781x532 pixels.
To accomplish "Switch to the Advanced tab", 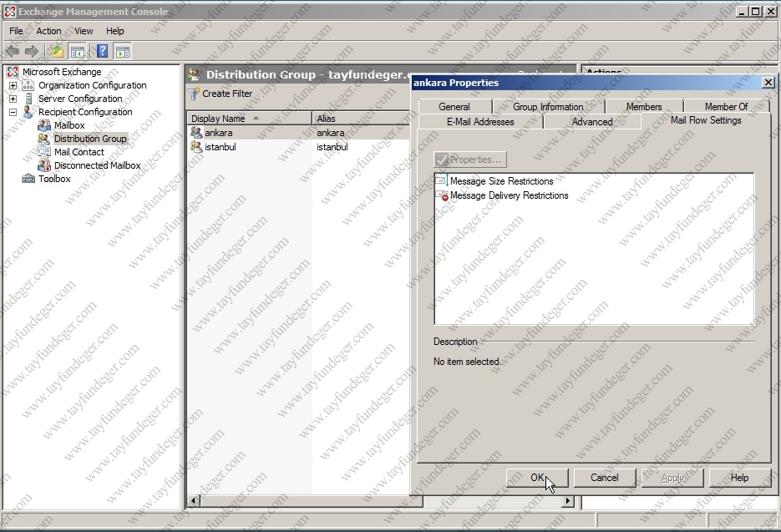I will [x=592, y=122].
